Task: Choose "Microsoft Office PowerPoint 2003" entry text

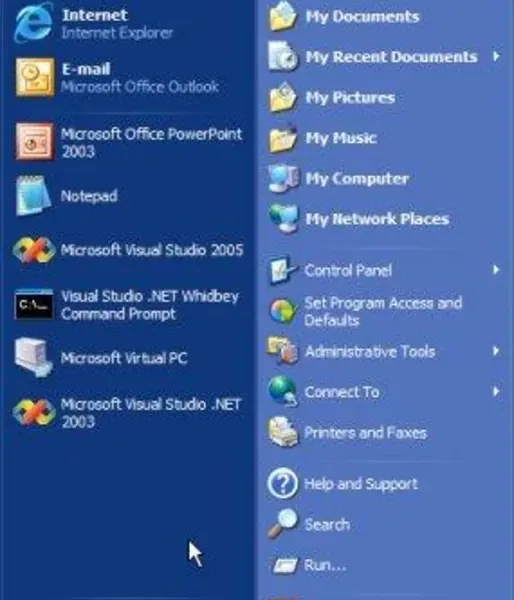Action: click(151, 142)
